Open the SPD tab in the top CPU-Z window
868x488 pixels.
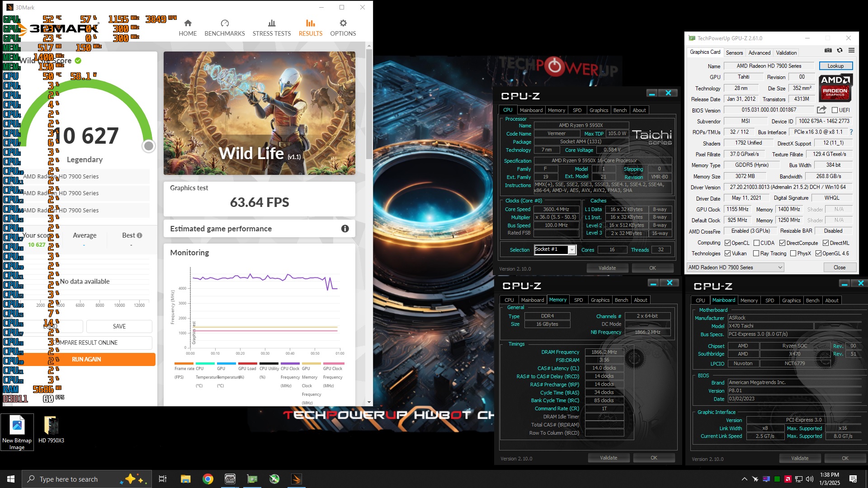click(x=577, y=110)
